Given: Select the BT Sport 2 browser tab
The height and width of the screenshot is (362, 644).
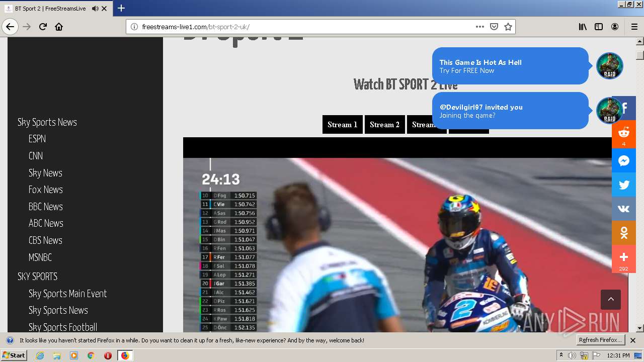Looking at the screenshot, I should point(56,9).
